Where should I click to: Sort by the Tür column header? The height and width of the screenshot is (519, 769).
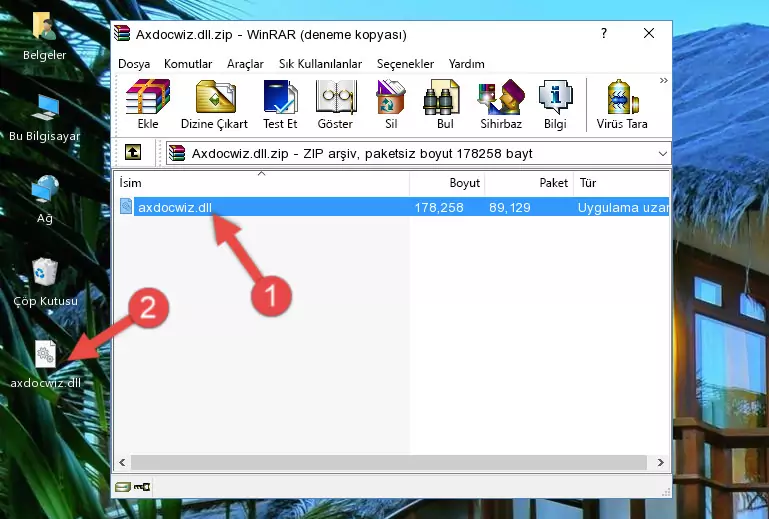621,182
